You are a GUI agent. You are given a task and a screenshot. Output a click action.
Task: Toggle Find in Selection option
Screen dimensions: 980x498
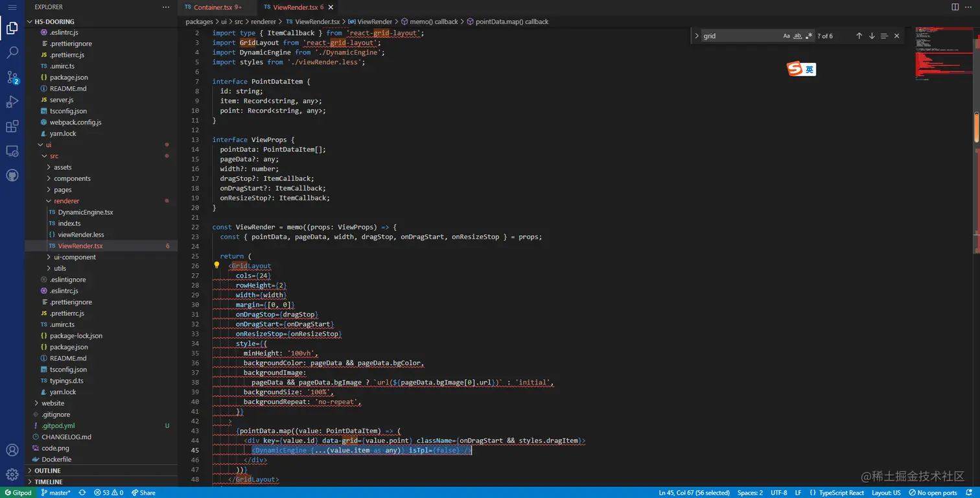tap(884, 36)
